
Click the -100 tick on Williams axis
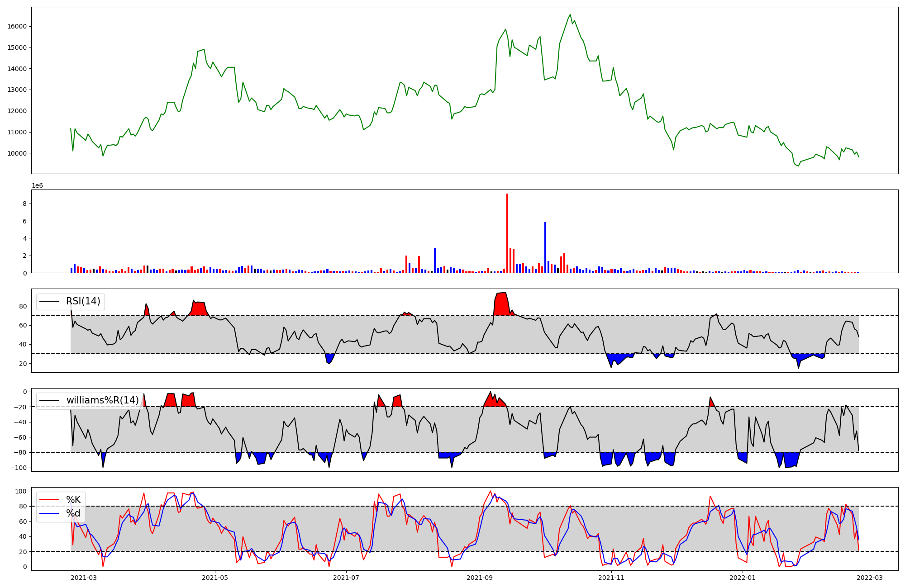pos(18,468)
